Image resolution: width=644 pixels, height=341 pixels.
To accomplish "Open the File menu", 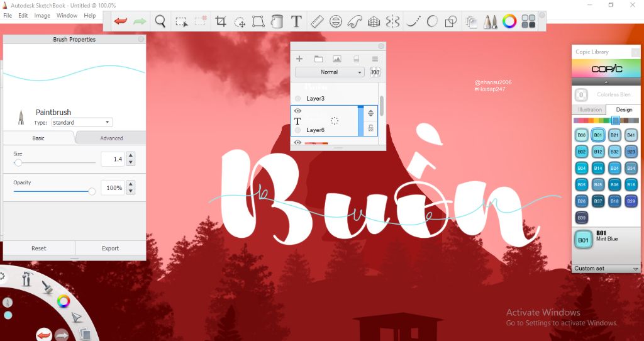I will click(8, 16).
